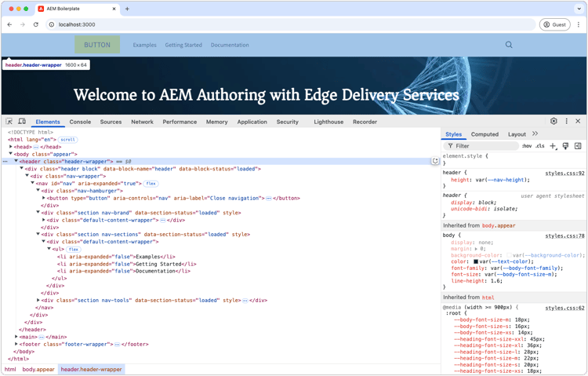
Task: Open the Network tab
Action: click(x=142, y=122)
